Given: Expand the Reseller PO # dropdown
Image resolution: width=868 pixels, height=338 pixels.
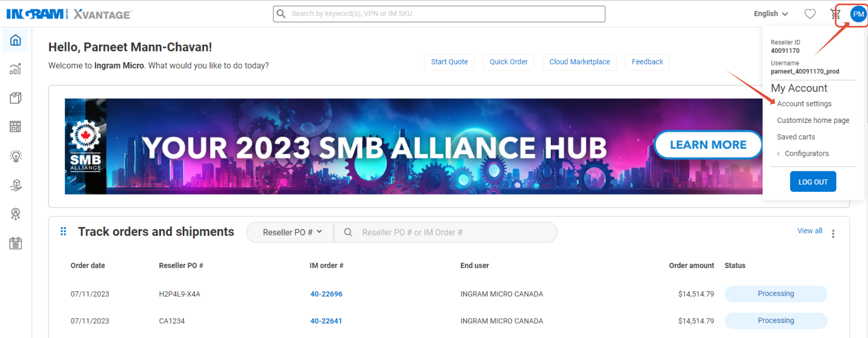Looking at the screenshot, I should [x=292, y=232].
